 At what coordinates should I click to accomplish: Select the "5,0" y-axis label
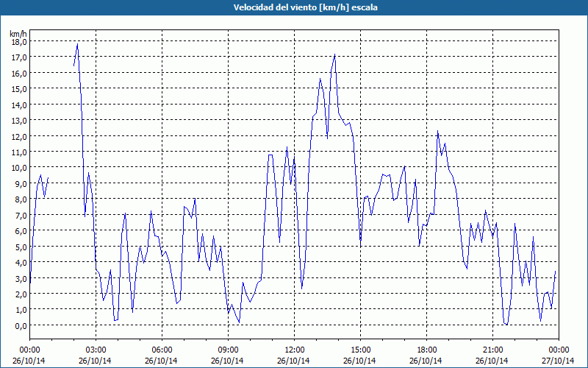(x=21, y=247)
